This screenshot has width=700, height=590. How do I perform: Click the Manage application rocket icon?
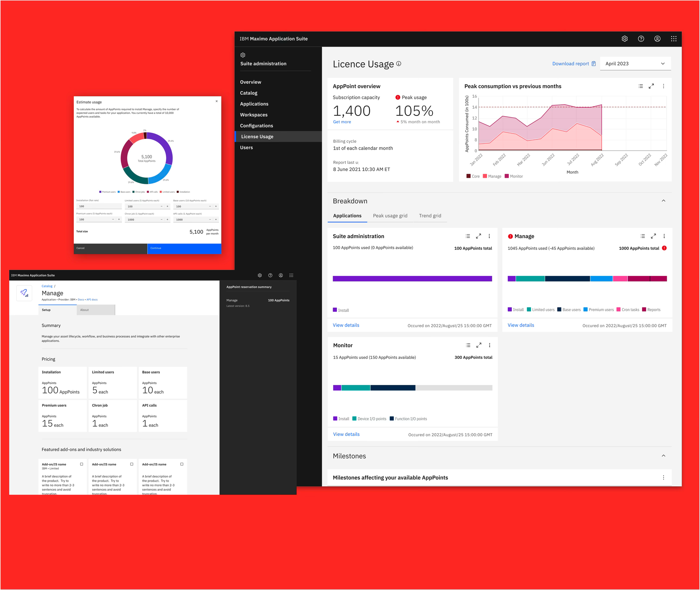click(24, 293)
